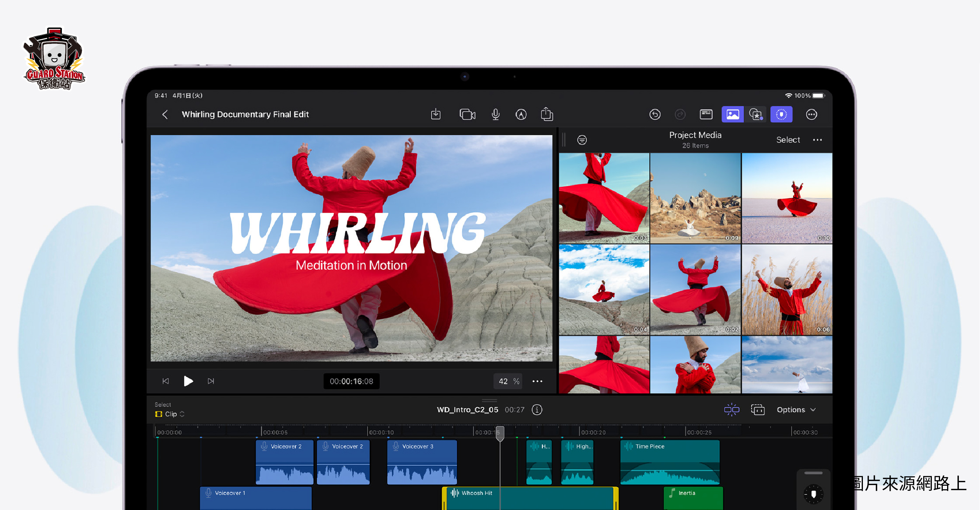Open the live drawing pen icon
This screenshot has height=510, width=980.
coord(521,114)
